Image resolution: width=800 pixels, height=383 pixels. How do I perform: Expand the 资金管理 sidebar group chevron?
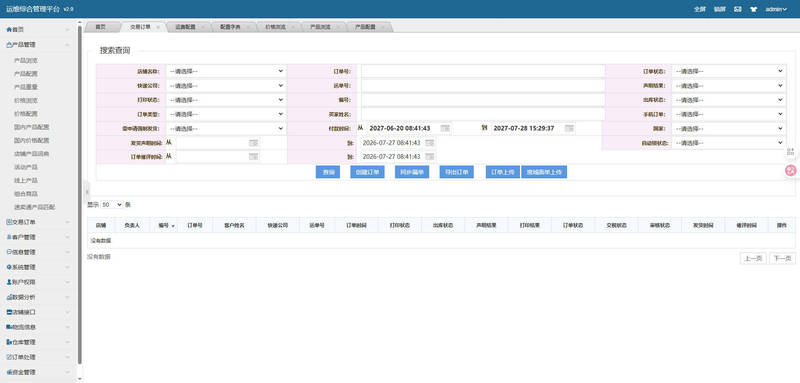(67, 372)
